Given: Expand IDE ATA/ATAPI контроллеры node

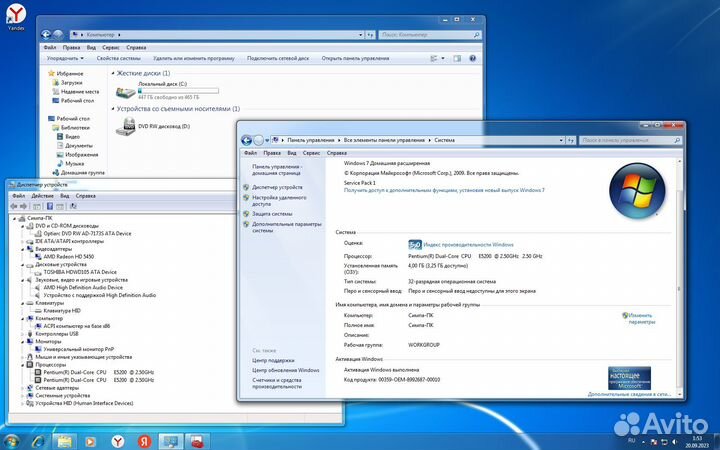Looking at the screenshot, I should pos(22,242).
